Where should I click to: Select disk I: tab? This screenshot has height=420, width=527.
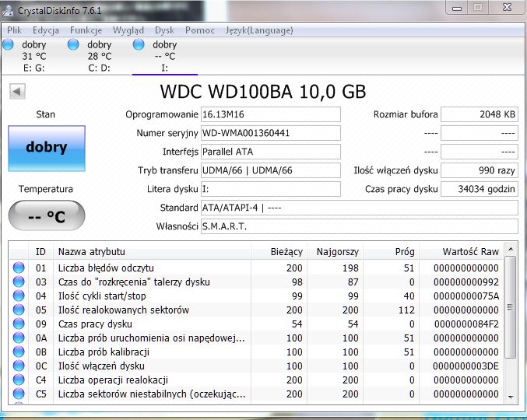tap(165, 56)
